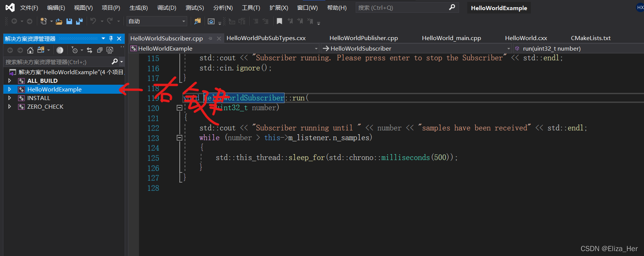Open the solution configuration dropdown showing 自动
This screenshot has height=256, width=644.
click(157, 21)
